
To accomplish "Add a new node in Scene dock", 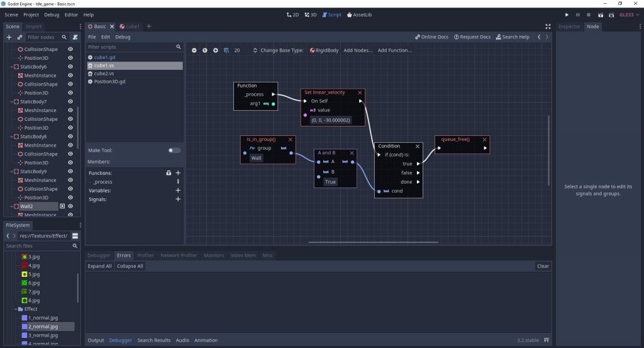I will coord(9,37).
